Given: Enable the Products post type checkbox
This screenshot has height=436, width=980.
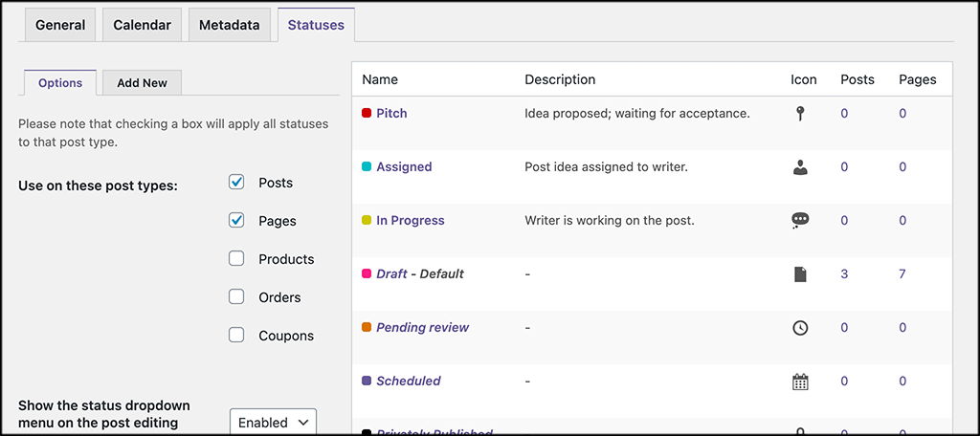Looking at the screenshot, I should coord(236,259).
